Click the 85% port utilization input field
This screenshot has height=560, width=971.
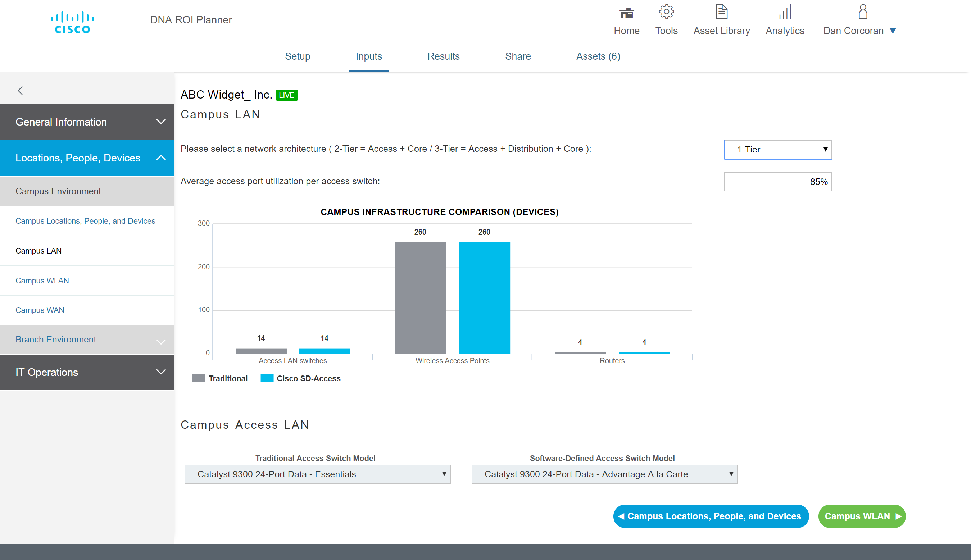click(x=778, y=182)
